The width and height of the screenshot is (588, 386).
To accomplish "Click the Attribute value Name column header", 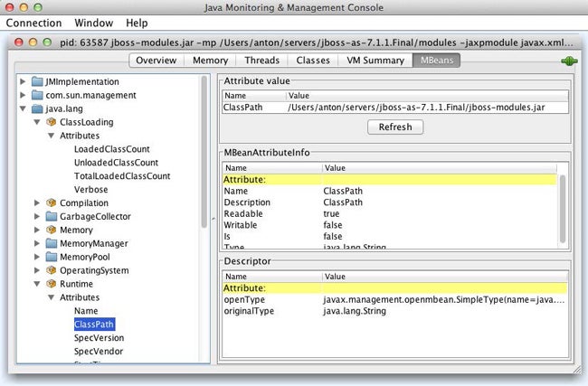I will (x=254, y=96).
